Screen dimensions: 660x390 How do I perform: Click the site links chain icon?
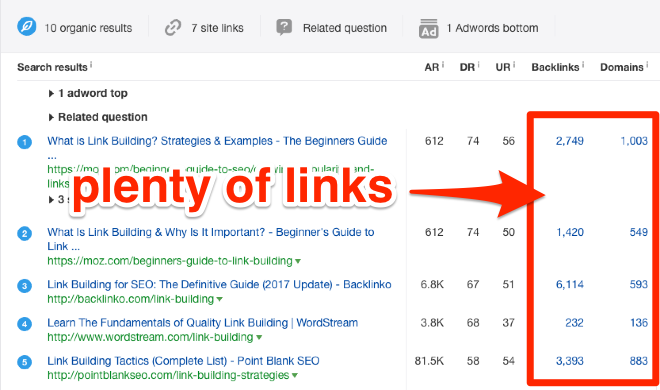173,27
